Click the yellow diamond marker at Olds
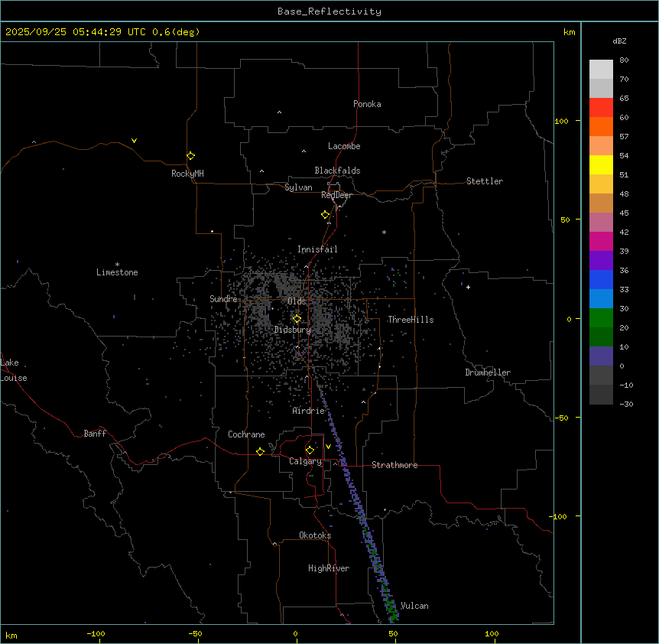659x644 pixels. [x=297, y=319]
